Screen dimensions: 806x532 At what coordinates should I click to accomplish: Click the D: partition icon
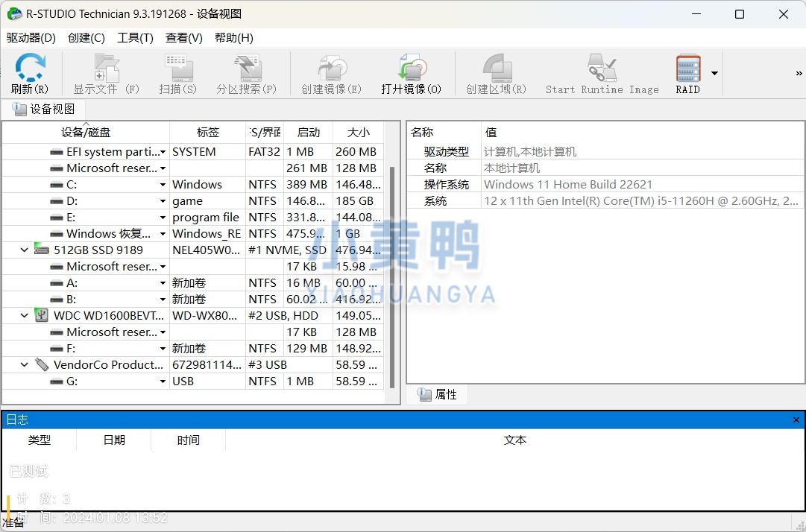57,201
